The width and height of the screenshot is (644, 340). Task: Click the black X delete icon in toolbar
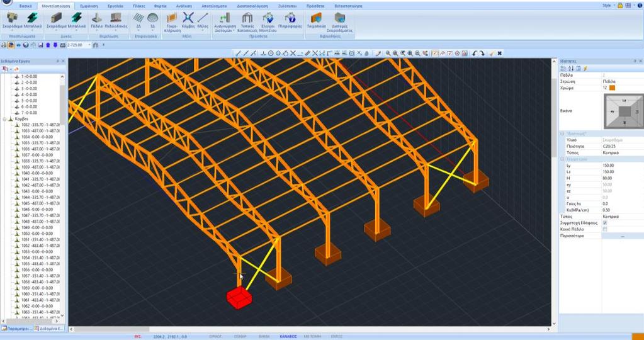click(x=499, y=54)
